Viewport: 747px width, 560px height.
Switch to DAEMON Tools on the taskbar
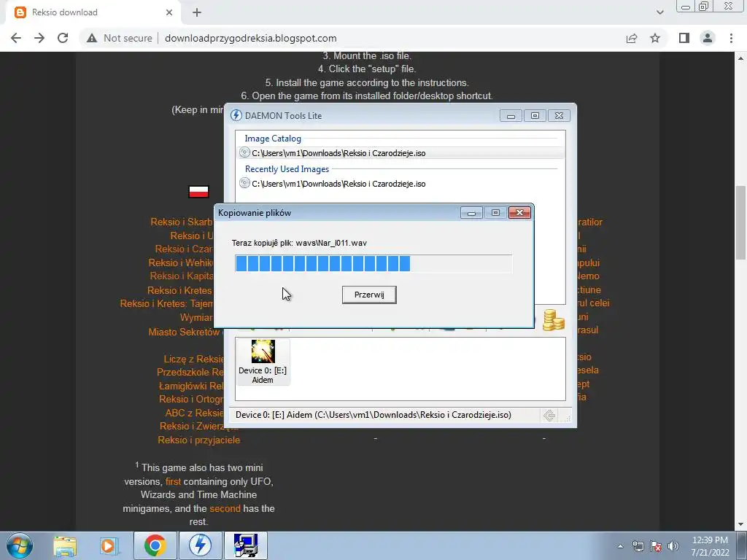(200, 545)
